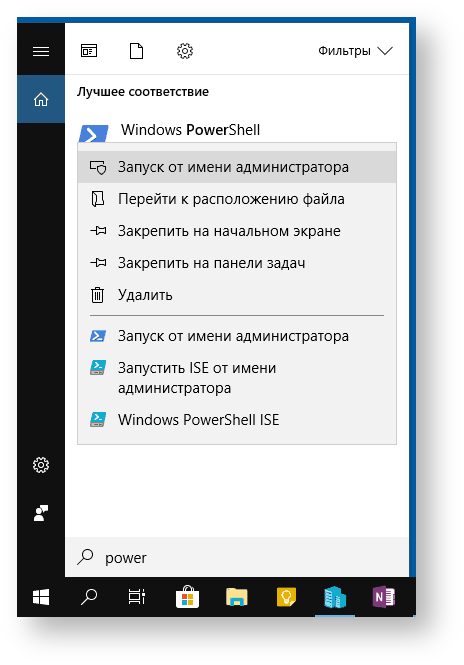Choose lower Запуск от имени администратора with PowerShell icon

pyautogui.click(x=237, y=336)
